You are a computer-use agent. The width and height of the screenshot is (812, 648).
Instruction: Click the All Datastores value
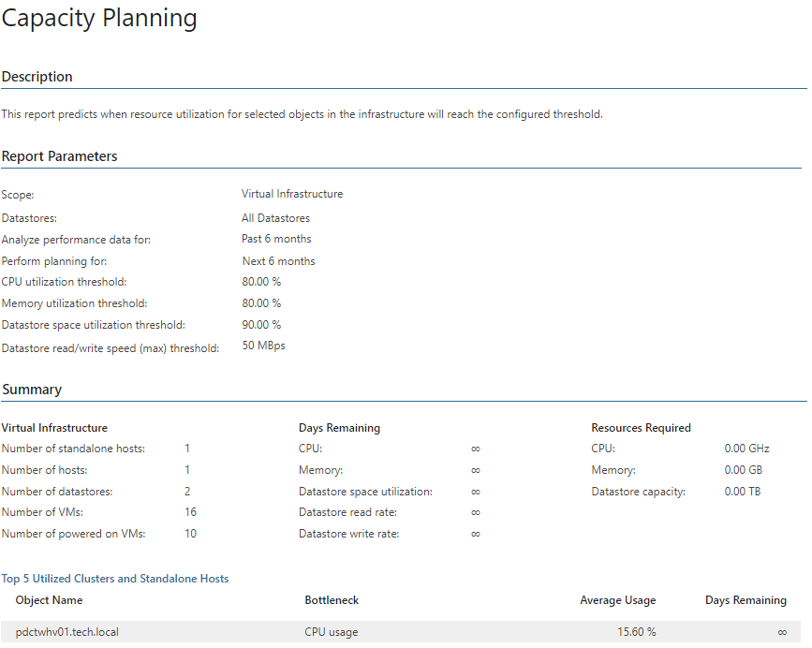pyautogui.click(x=275, y=218)
